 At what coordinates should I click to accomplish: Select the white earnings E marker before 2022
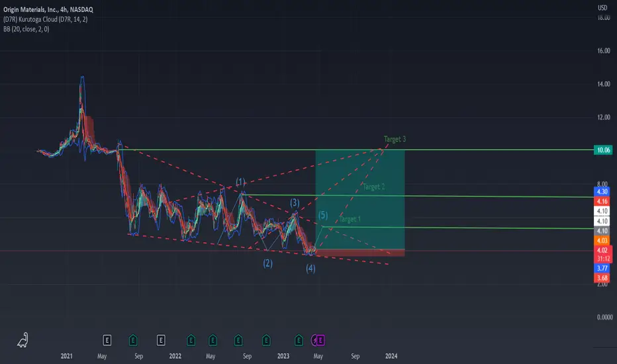(x=161, y=340)
